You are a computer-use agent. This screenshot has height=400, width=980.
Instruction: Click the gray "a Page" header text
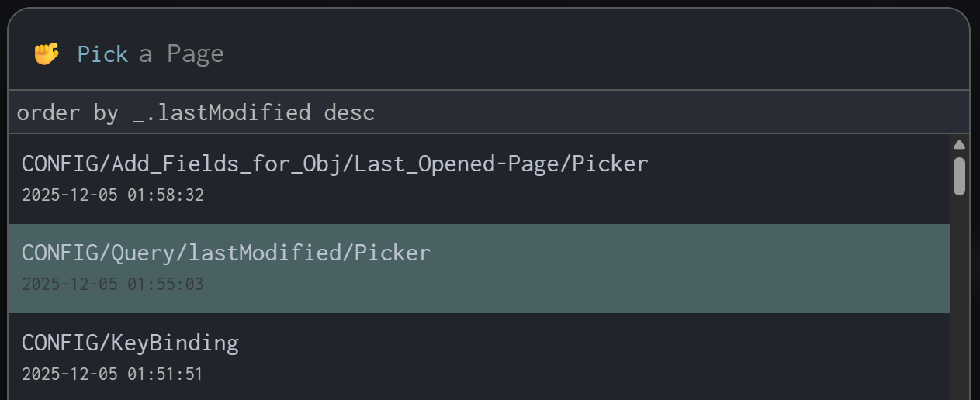coord(181,54)
